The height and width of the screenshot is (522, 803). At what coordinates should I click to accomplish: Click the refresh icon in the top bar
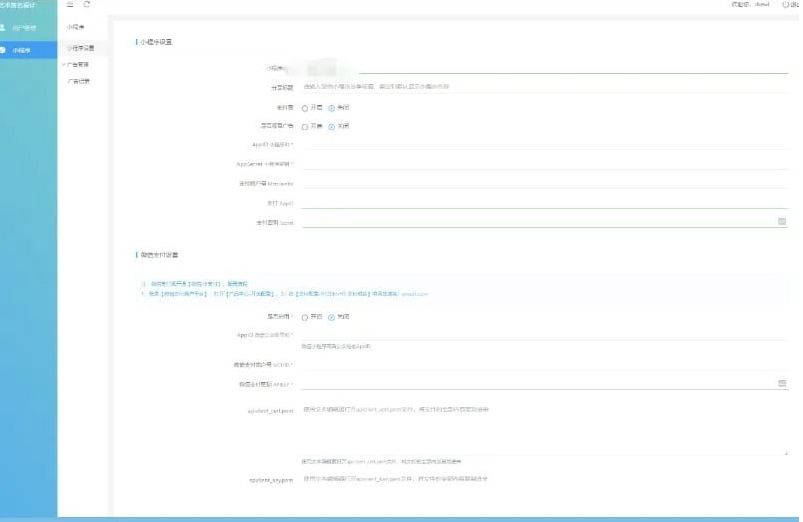pos(87,4)
